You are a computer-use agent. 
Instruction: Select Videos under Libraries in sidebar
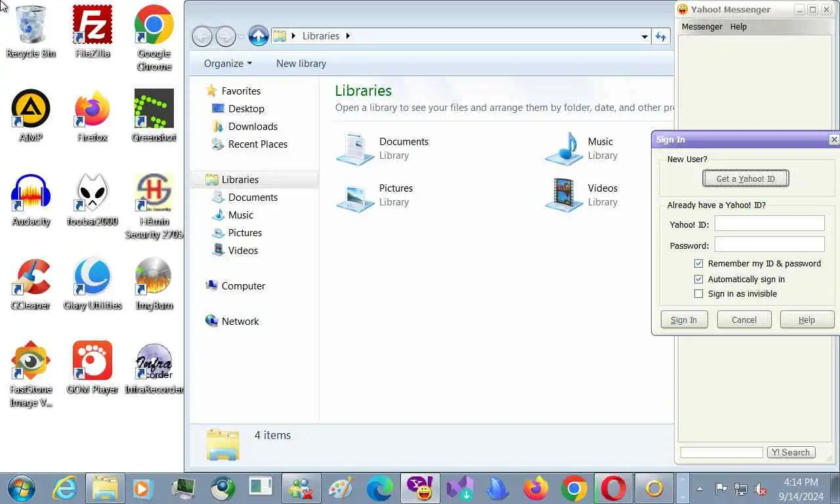point(243,251)
